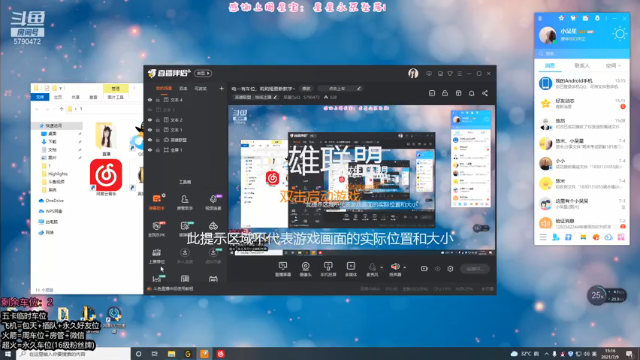Image resolution: width=640 pixels, height=360 pixels.
Task: Switch to the third scene tab in the streaming app
Action: [x=200, y=88]
